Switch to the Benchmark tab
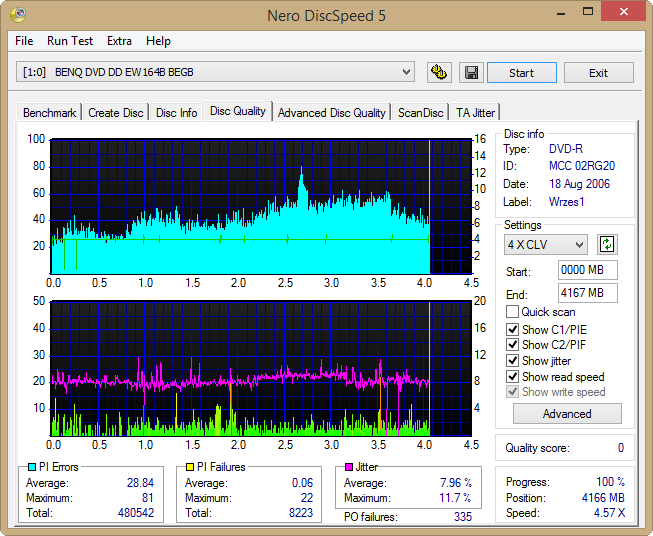This screenshot has height=536, width=653. click(50, 113)
